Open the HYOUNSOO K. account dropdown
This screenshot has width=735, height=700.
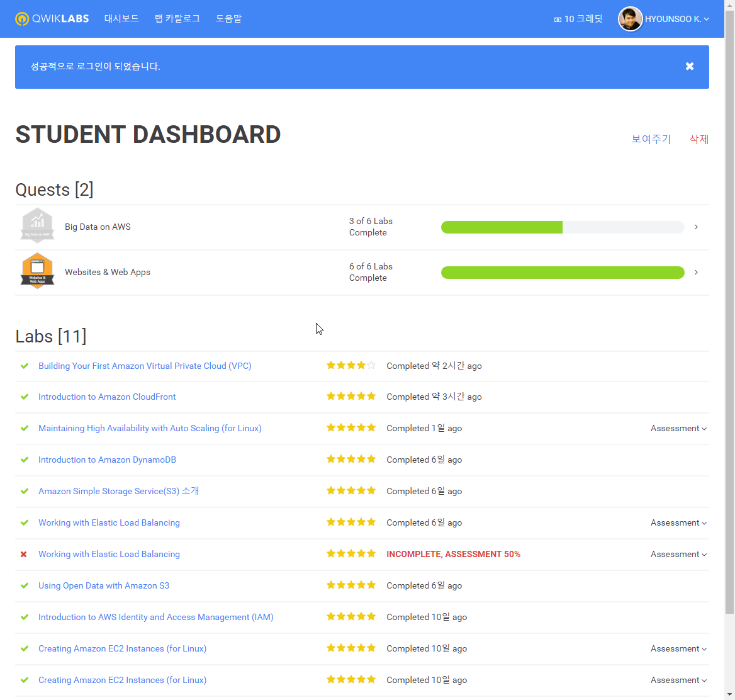(x=676, y=19)
